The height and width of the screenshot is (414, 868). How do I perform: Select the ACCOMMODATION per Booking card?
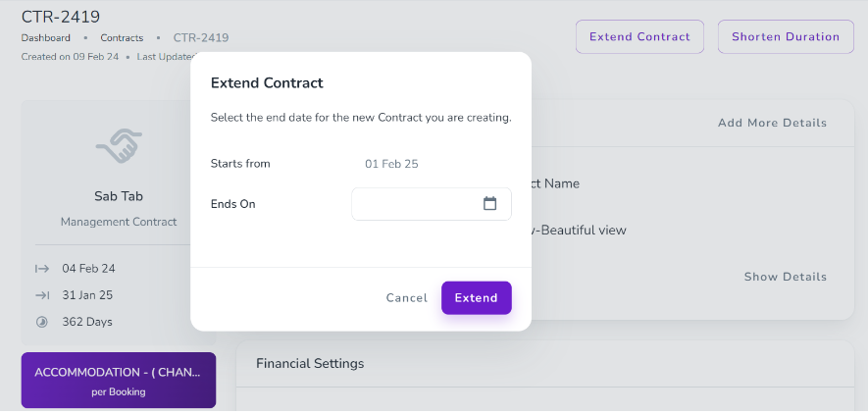(x=119, y=381)
